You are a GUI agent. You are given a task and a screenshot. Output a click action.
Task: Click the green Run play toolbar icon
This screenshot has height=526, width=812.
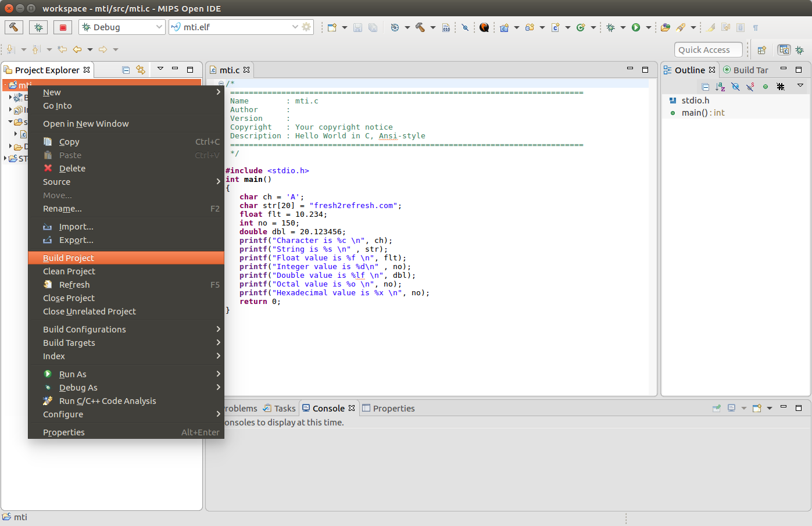[x=636, y=27]
